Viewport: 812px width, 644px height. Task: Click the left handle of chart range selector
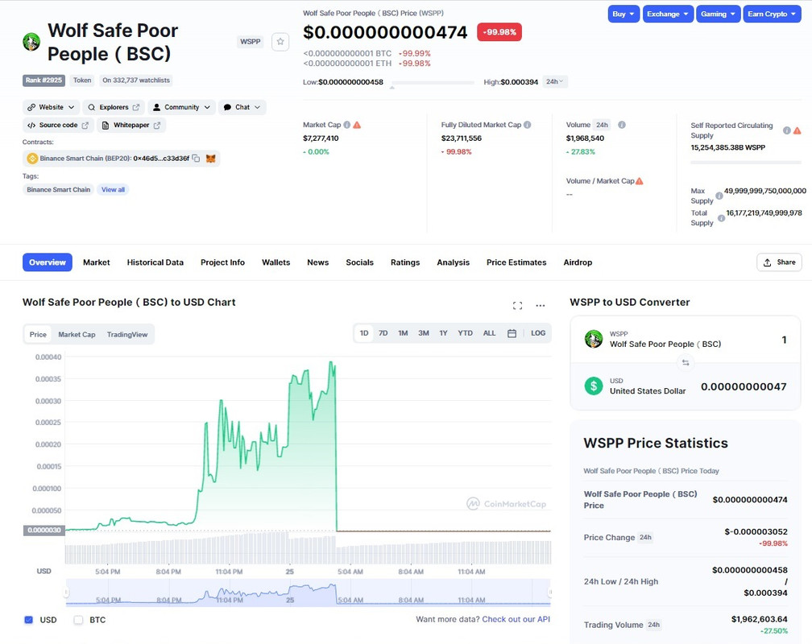tap(66, 592)
